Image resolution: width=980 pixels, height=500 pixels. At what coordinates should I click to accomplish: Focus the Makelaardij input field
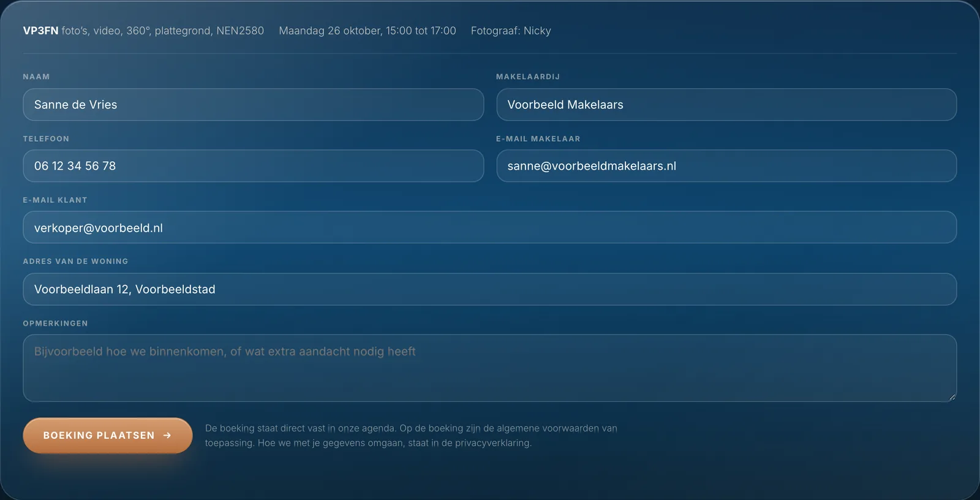726,105
